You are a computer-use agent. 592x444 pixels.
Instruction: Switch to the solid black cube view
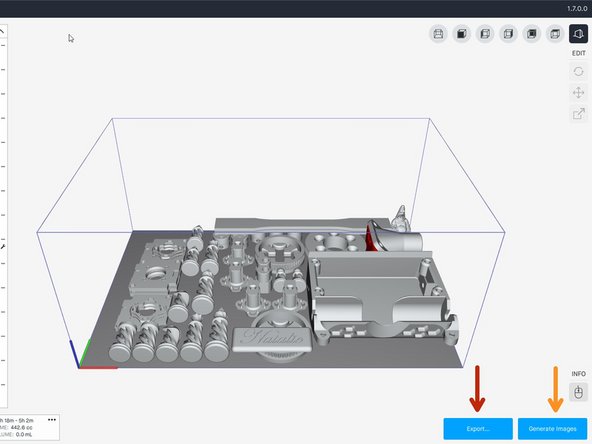(x=461, y=34)
